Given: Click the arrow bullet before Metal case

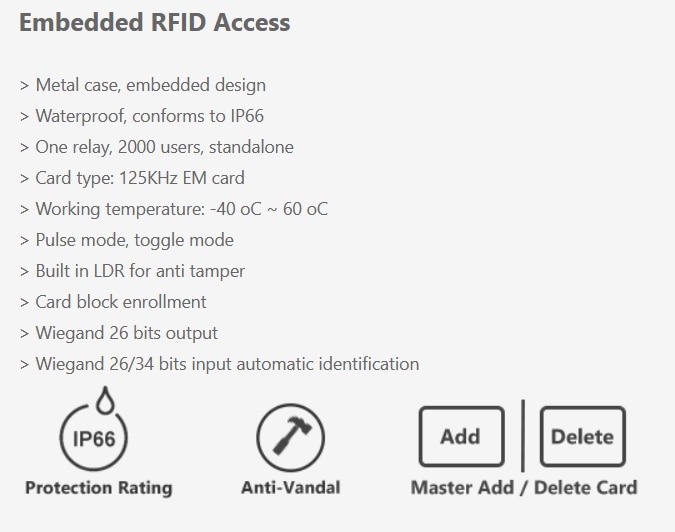Looking at the screenshot, I should coord(24,86).
